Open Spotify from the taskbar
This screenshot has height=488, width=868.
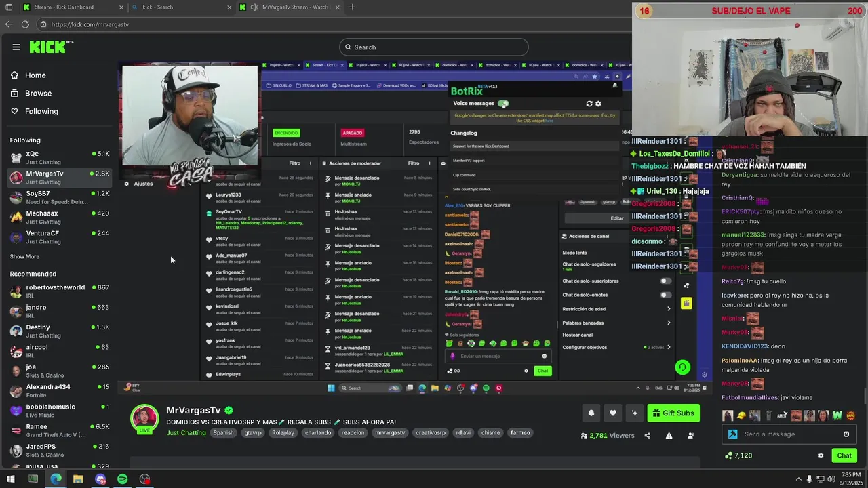coord(122,479)
